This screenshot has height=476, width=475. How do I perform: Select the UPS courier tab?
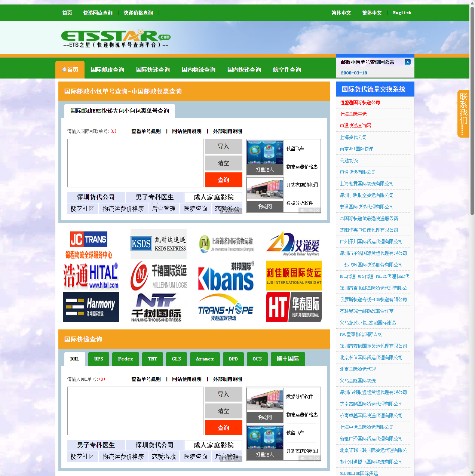point(99,359)
